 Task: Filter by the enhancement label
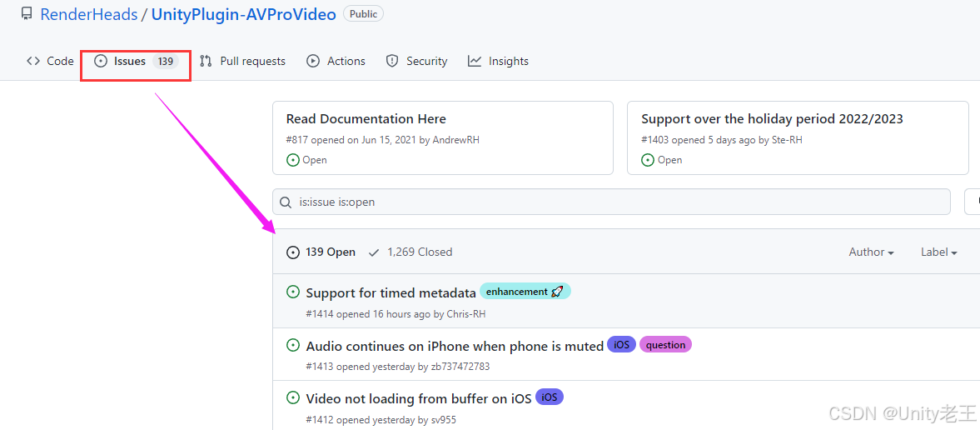(x=525, y=292)
